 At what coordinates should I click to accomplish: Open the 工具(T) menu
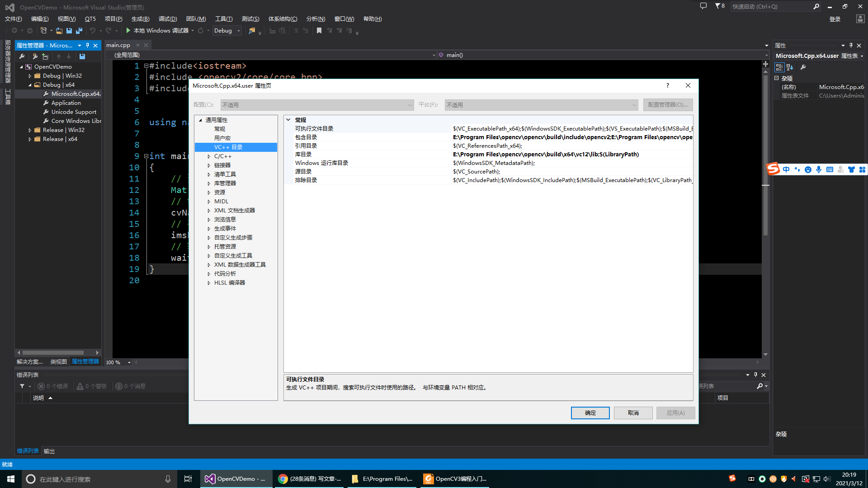tap(223, 19)
